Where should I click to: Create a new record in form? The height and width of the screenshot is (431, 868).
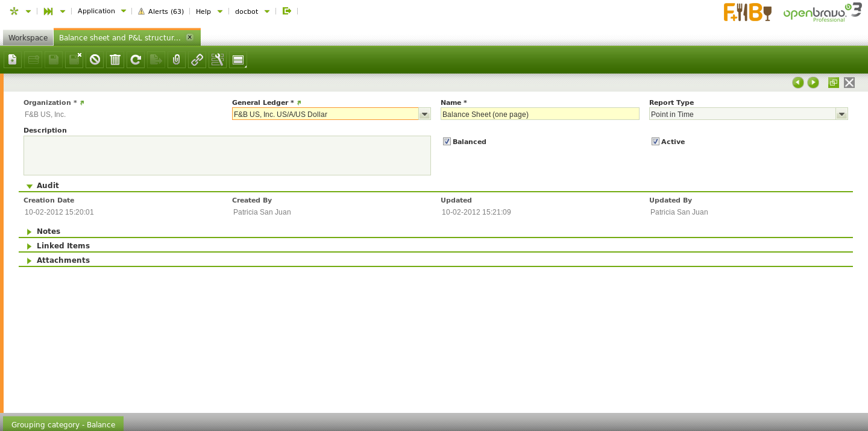point(13,60)
